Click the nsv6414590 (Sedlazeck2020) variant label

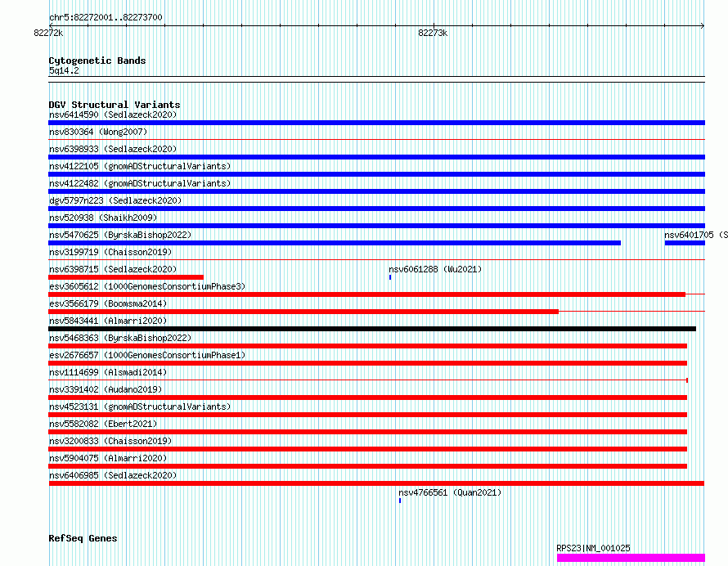tap(113, 115)
